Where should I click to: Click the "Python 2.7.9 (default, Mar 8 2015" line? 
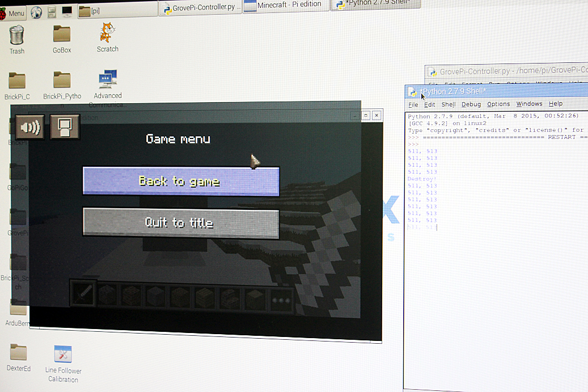(493, 116)
